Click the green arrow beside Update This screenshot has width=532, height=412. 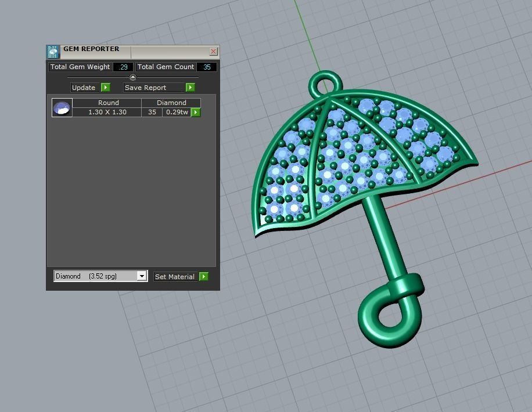[x=106, y=88]
